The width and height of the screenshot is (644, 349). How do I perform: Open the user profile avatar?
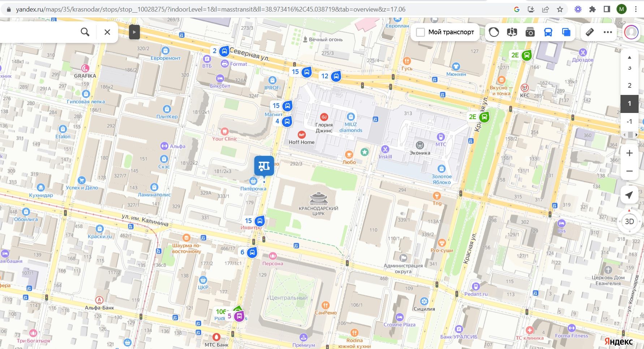pyautogui.click(x=631, y=32)
